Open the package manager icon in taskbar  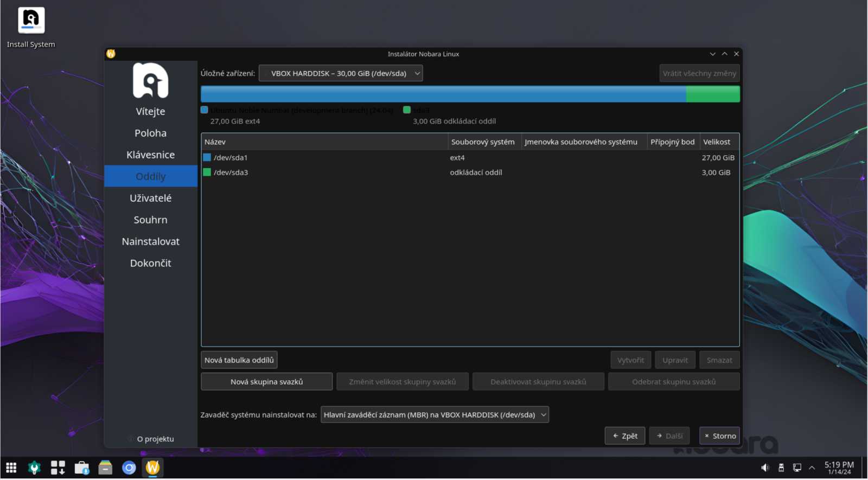pos(58,468)
